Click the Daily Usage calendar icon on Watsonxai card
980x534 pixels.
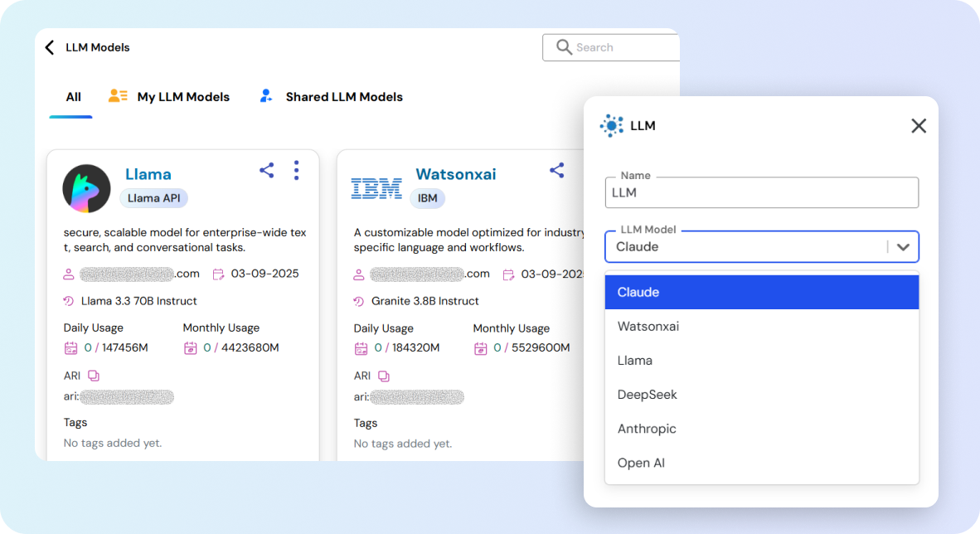[x=361, y=348]
